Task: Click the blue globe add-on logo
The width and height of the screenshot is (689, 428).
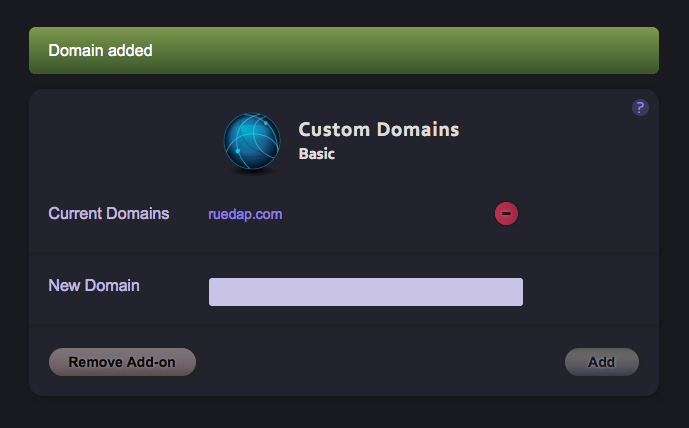Action: (x=251, y=142)
